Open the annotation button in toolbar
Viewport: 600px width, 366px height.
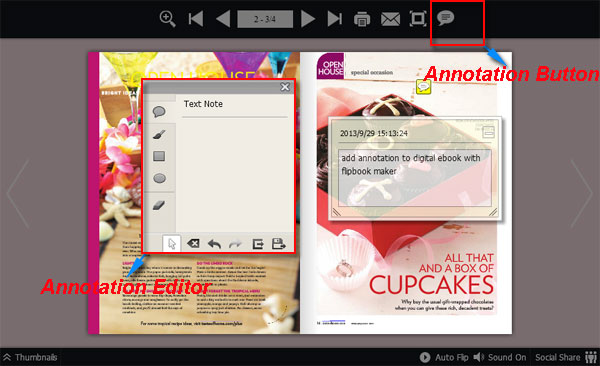point(445,18)
